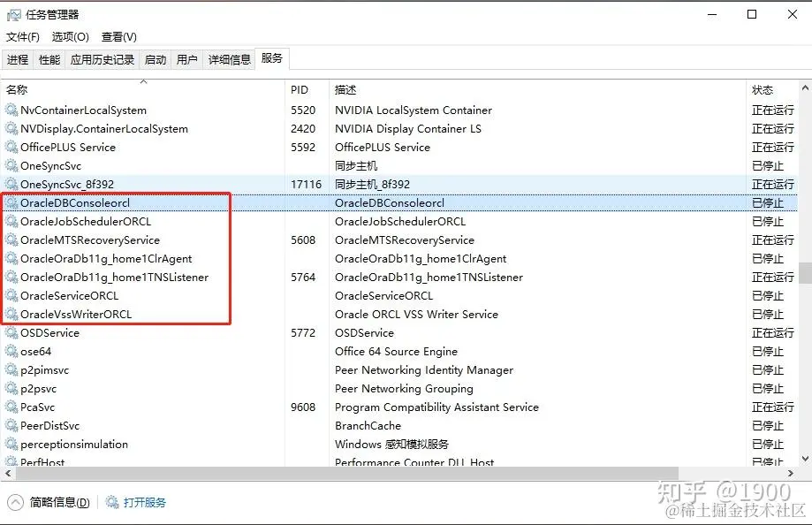Viewport: 812px width, 525px height.
Task: Click gear icon of PcaSvc service
Action: pyautogui.click(x=11, y=407)
